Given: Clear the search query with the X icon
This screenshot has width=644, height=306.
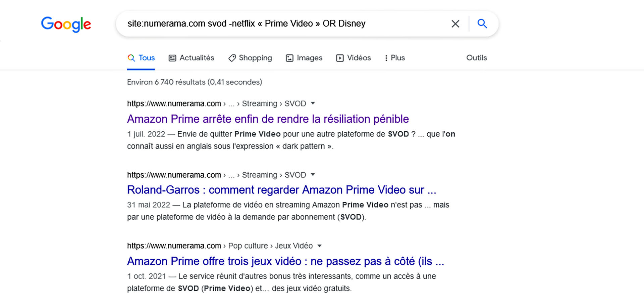Looking at the screenshot, I should tap(455, 24).
